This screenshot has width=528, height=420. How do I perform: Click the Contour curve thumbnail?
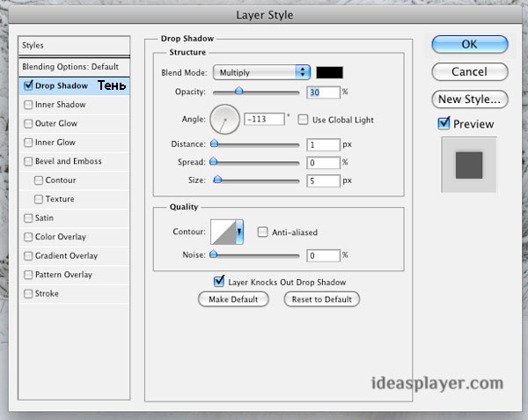pyautogui.click(x=223, y=232)
